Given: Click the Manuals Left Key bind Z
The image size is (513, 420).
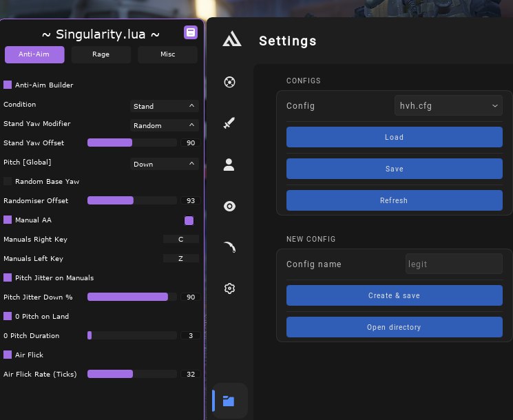Looking at the screenshot, I should pyautogui.click(x=181, y=258).
